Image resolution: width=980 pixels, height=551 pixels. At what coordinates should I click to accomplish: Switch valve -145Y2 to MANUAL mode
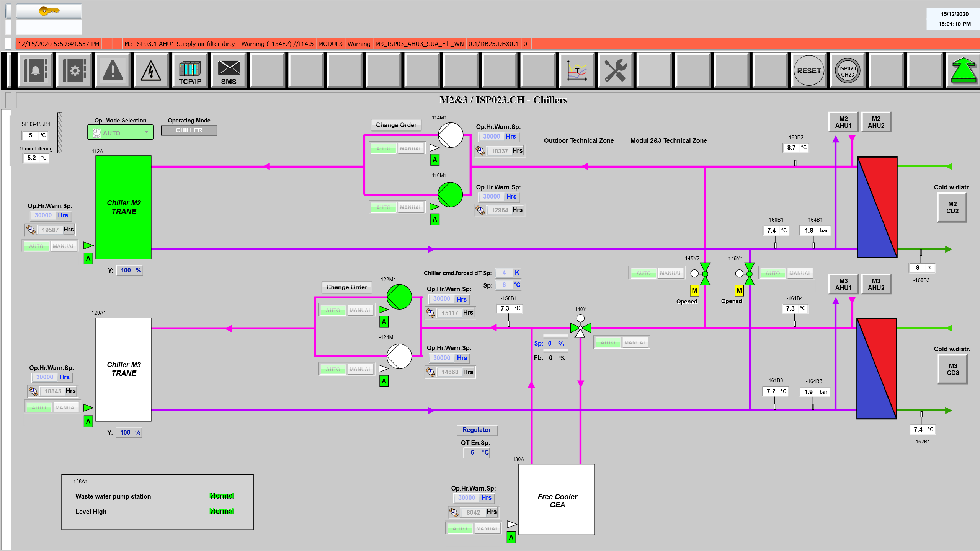(x=671, y=273)
